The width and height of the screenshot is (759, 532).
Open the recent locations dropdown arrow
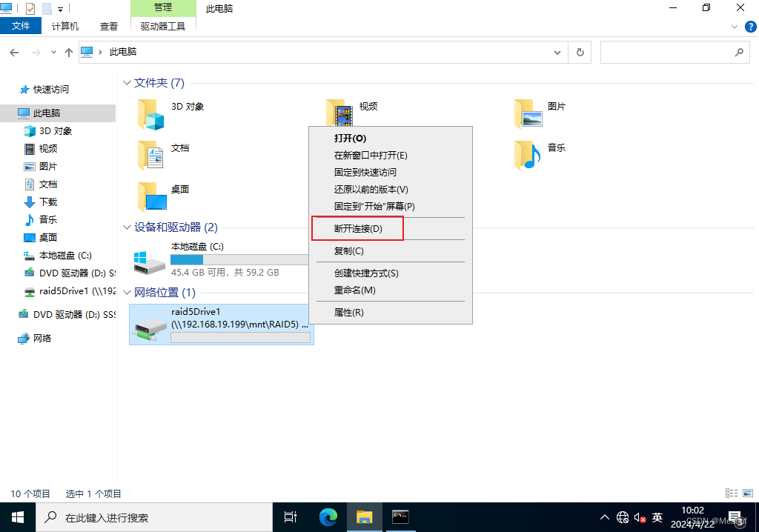click(x=53, y=53)
